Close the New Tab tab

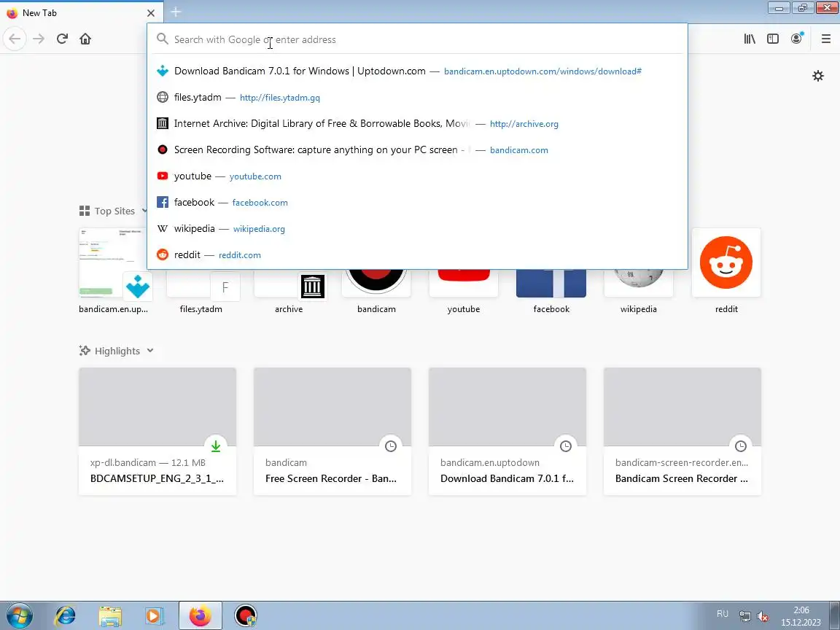150,13
